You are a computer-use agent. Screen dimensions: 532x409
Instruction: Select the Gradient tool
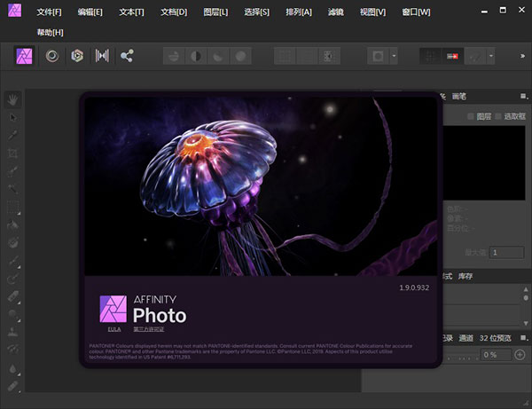13,242
